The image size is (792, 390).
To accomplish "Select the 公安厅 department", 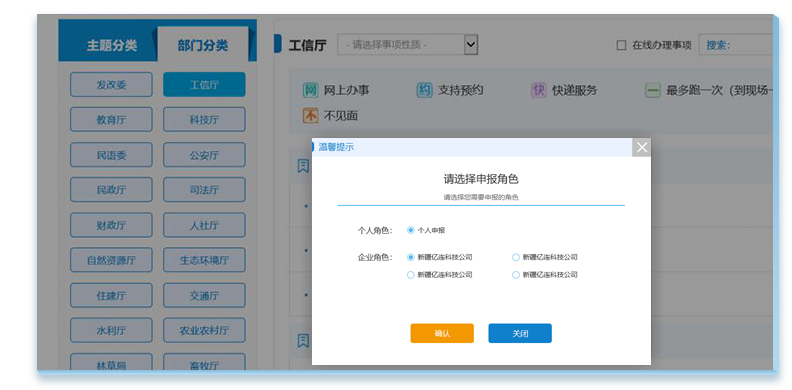I will click(204, 155).
